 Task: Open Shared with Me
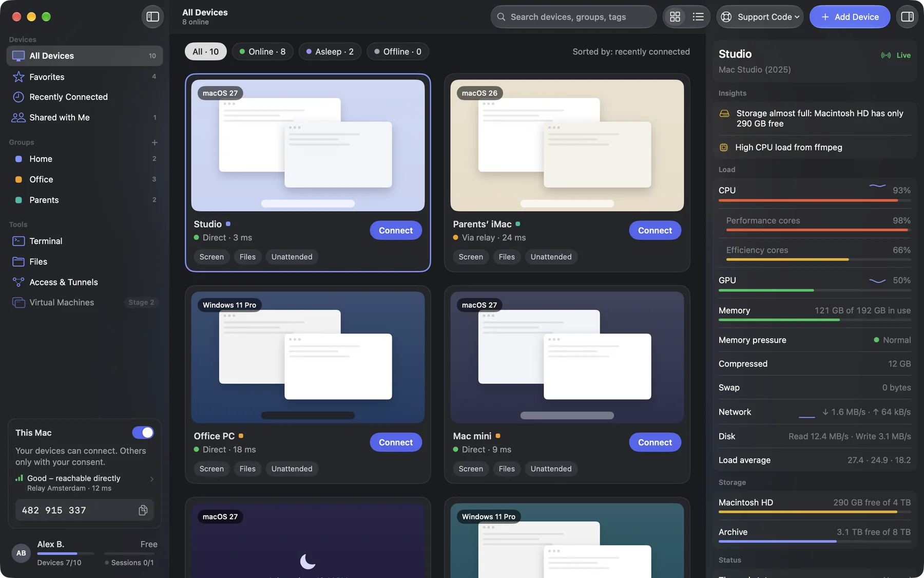[85, 117]
